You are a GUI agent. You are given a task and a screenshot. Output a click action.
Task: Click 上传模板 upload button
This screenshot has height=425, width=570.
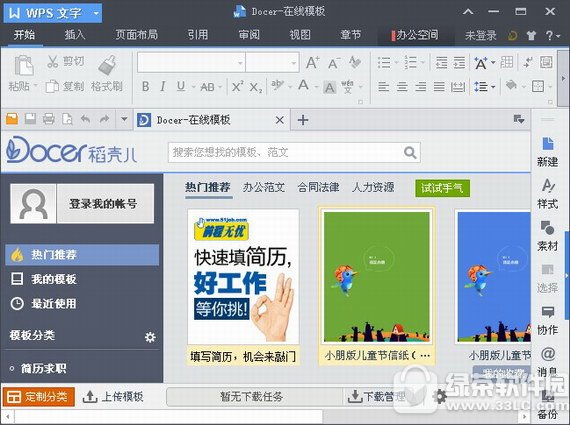pos(113,397)
